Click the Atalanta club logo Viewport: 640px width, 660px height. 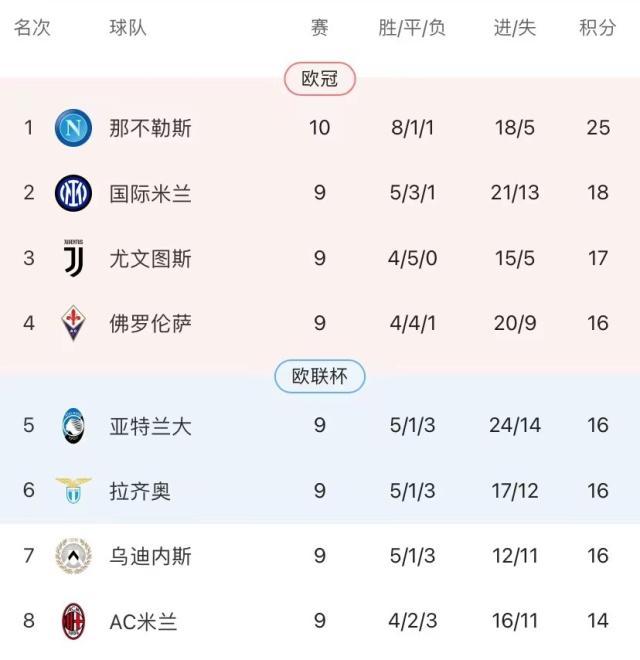click(x=73, y=425)
